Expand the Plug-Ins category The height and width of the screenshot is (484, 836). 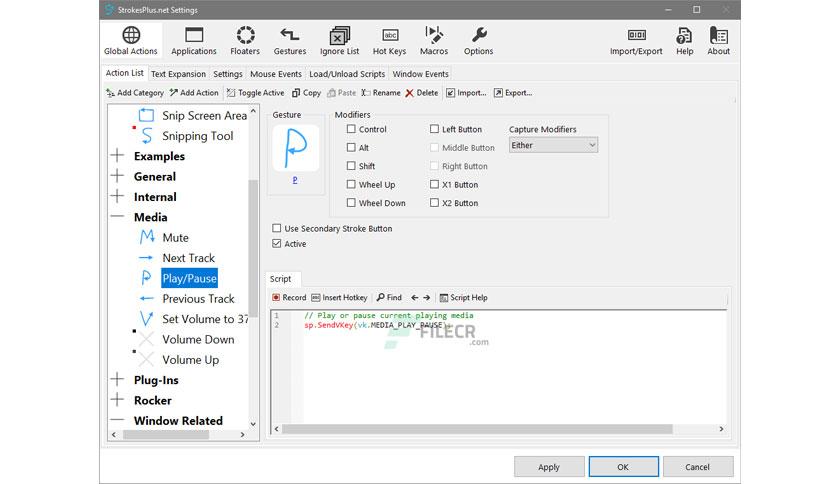(x=117, y=380)
